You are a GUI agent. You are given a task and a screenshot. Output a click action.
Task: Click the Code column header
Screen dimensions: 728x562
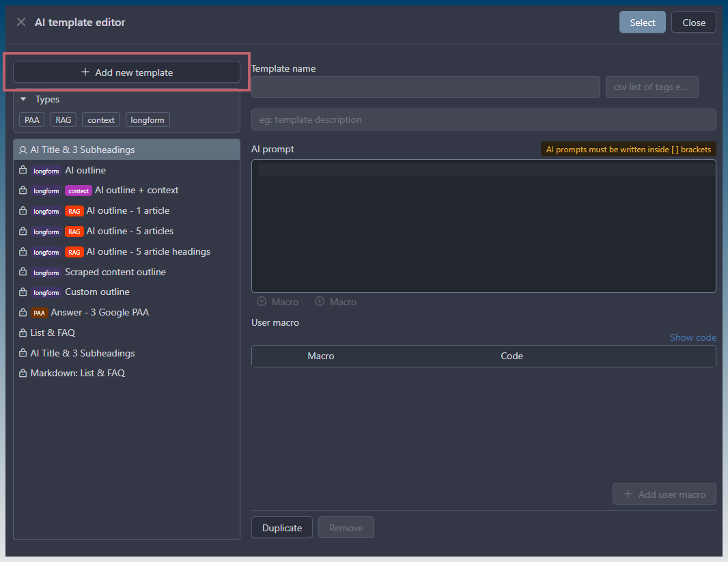click(512, 356)
